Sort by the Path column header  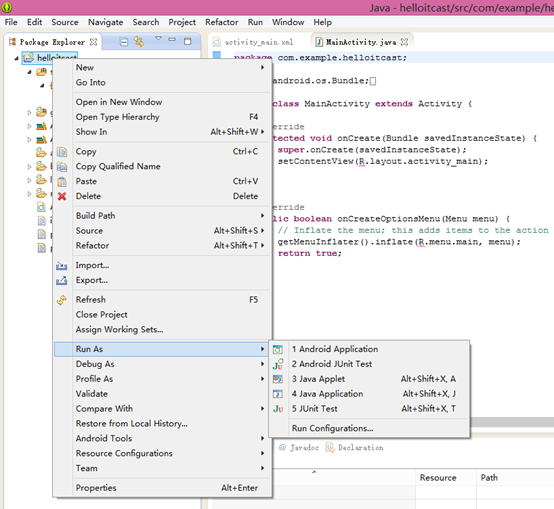click(x=515, y=478)
